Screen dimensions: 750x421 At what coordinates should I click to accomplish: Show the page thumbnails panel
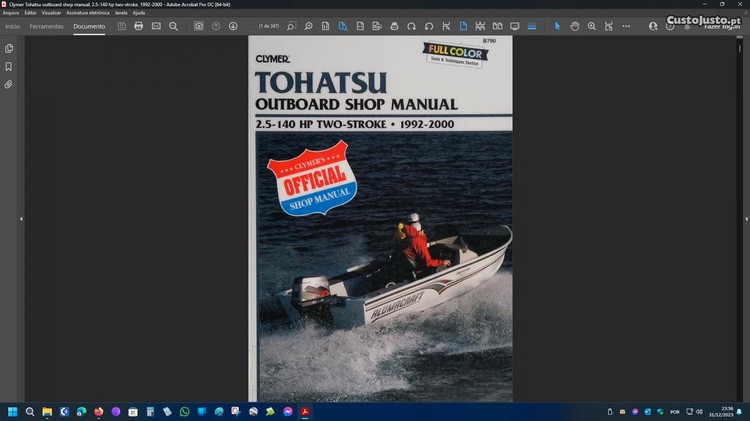click(x=9, y=49)
